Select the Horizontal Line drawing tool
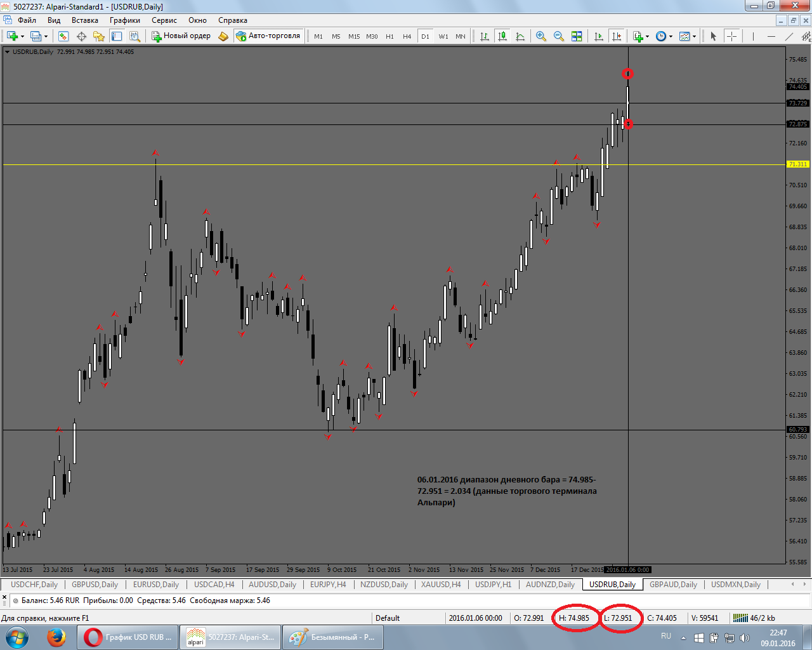Viewport: 812px width, 650px height. pyautogui.click(x=771, y=36)
